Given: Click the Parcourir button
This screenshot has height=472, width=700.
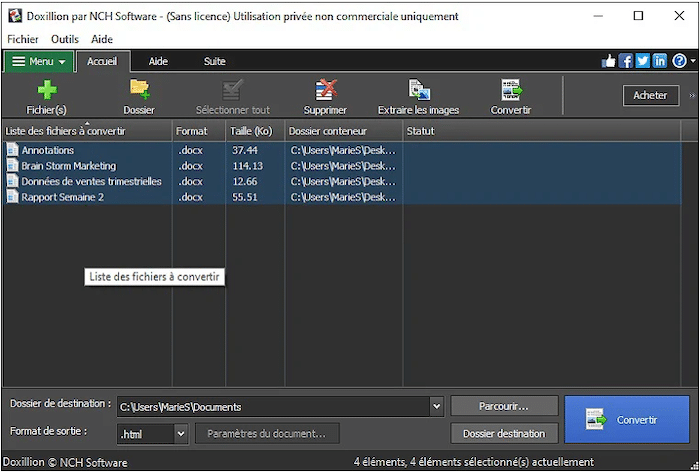Looking at the screenshot, I should click(x=504, y=406).
